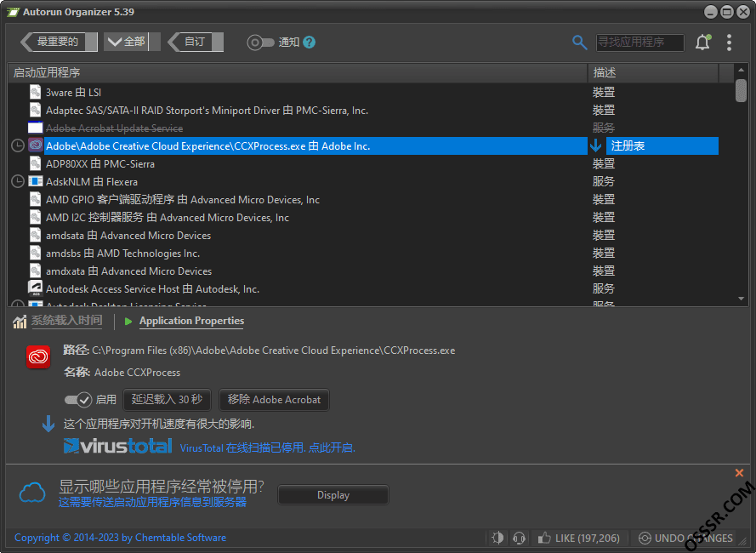
Task: Sort by 描述 column header
Action: (653, 73)
